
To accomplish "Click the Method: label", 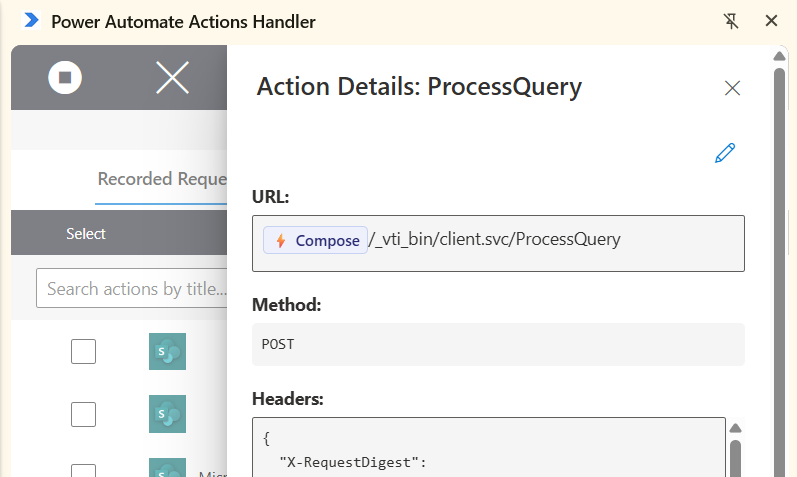I will [x=287, y=305].
